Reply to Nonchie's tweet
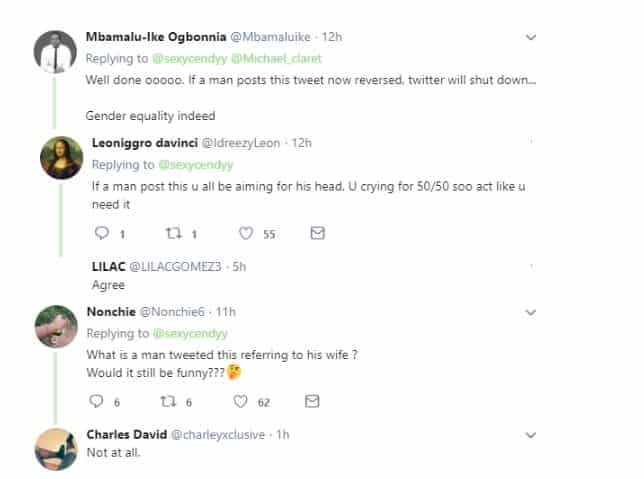This screenshot has height=479, width=644. (x=97, y=401)
